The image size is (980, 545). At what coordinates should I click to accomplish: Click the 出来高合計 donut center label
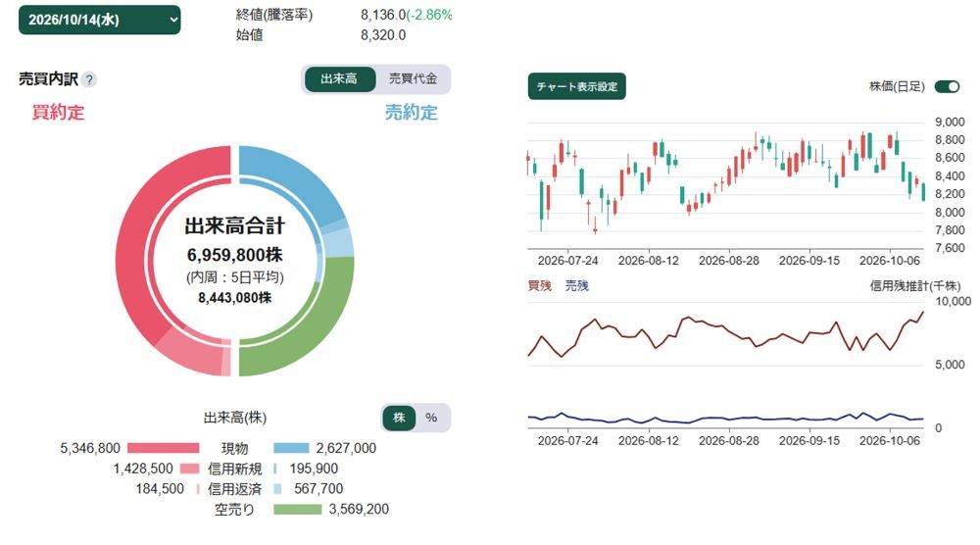click(235, 225)
